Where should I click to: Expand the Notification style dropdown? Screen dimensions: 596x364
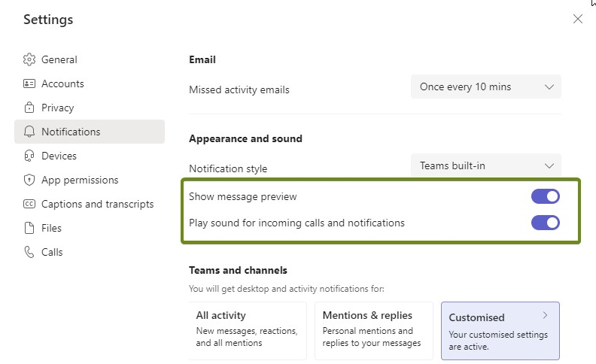pos(486,165)
